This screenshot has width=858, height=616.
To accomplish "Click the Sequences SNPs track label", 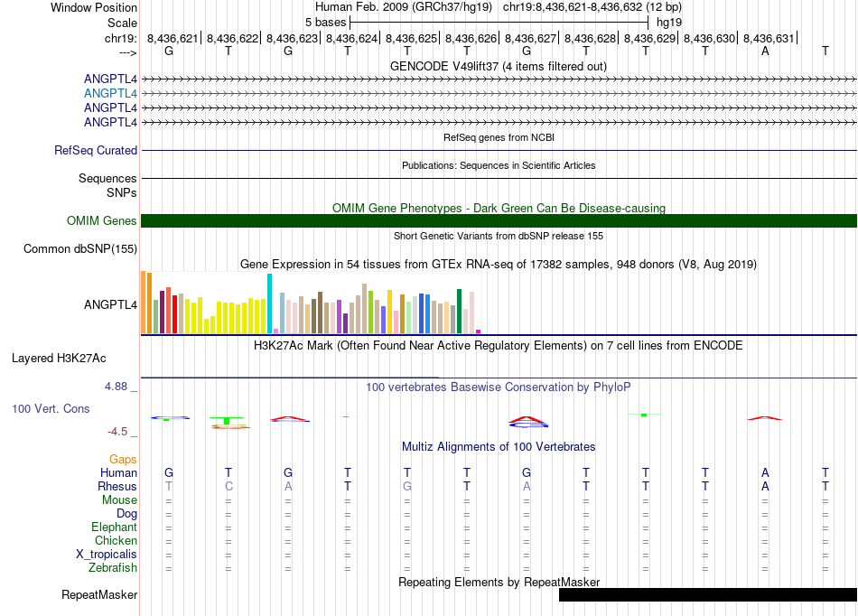I will [107, 185].
